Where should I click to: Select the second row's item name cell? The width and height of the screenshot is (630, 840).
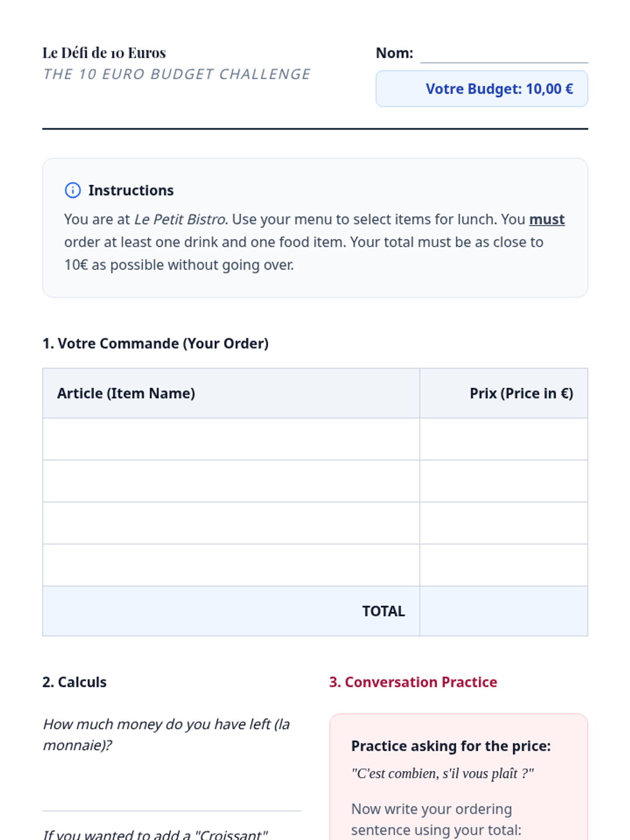[231, 481]
